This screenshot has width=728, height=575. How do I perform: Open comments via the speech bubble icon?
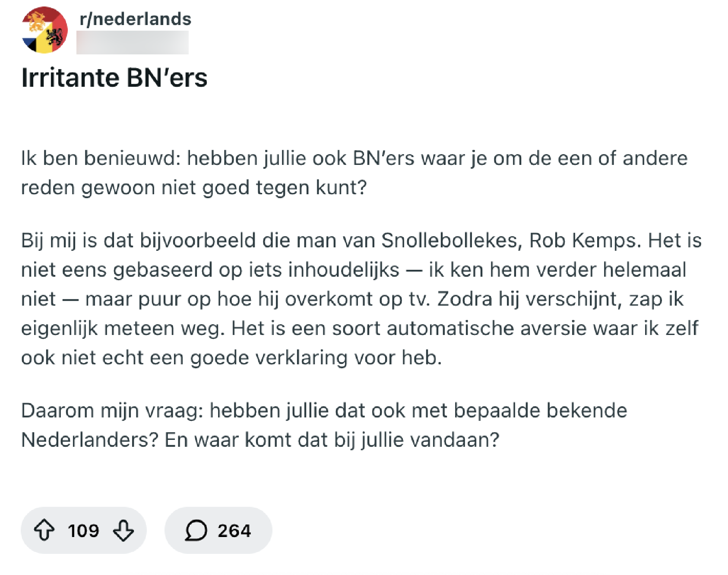195,530
